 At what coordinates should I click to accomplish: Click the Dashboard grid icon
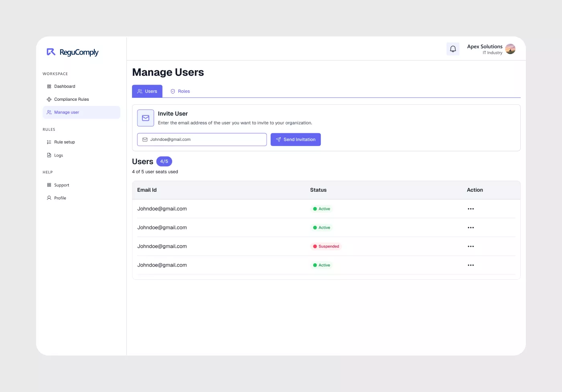(x=49, y=86)
